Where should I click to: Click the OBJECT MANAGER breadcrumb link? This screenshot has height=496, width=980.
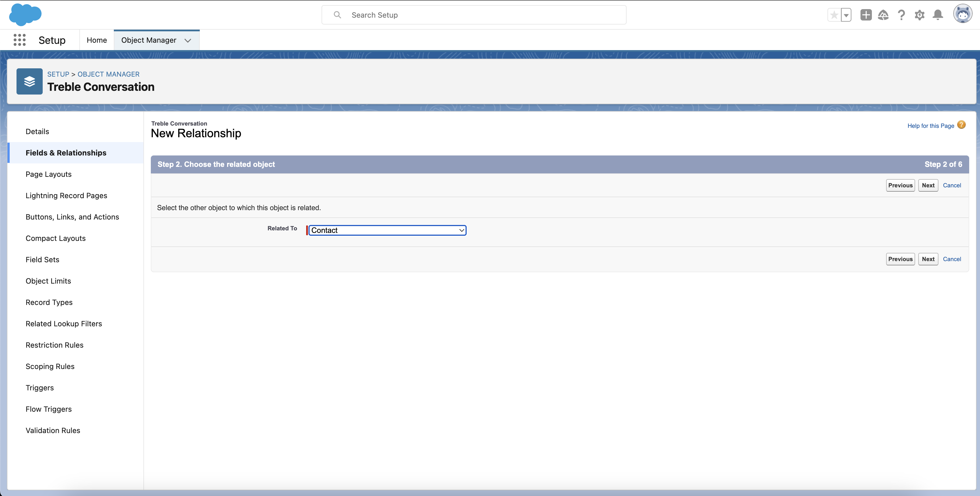(108, 74)
